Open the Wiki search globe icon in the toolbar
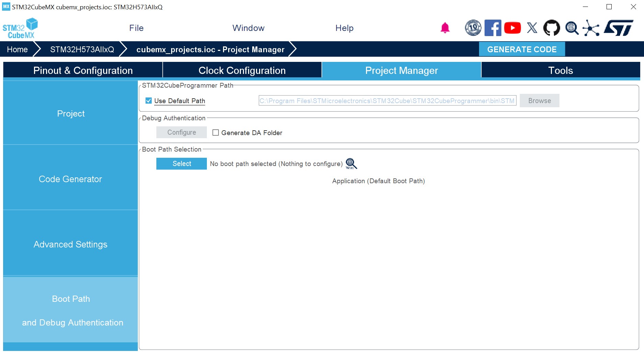Viewport: 644px width, 353px height. (x=572, y=28)
